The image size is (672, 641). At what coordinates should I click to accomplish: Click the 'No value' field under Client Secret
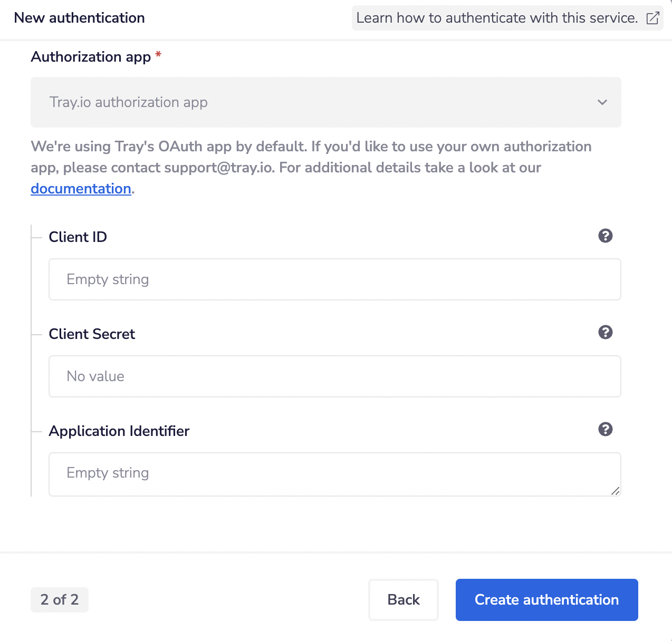(95, 376)
